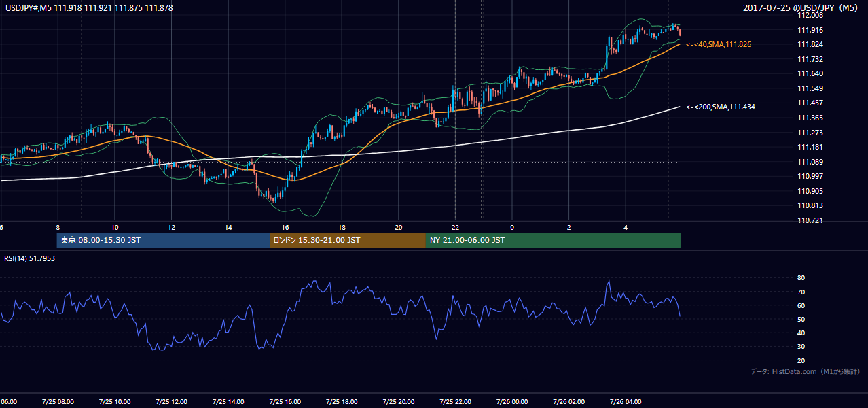This screenshot has width=868, height=408.
Task: Click the 7/26 00:00 time axis label
Action: coord(513,401)
